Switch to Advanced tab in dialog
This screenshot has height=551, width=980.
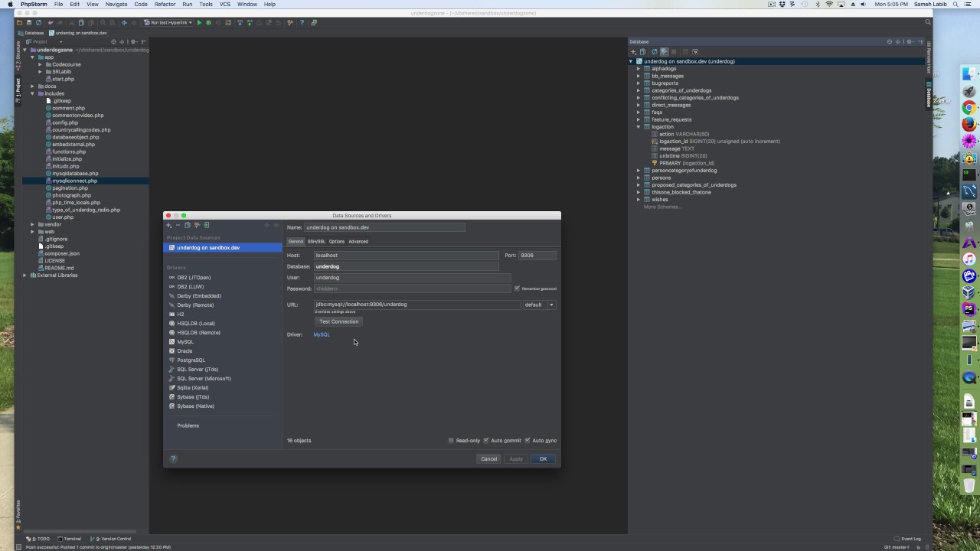tap(358, 242)
